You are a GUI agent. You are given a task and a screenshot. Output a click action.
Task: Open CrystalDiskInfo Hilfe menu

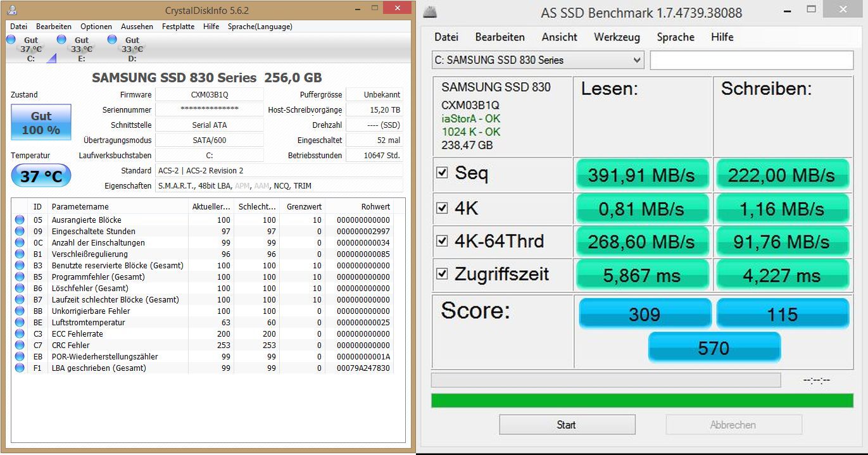(211, 27)
